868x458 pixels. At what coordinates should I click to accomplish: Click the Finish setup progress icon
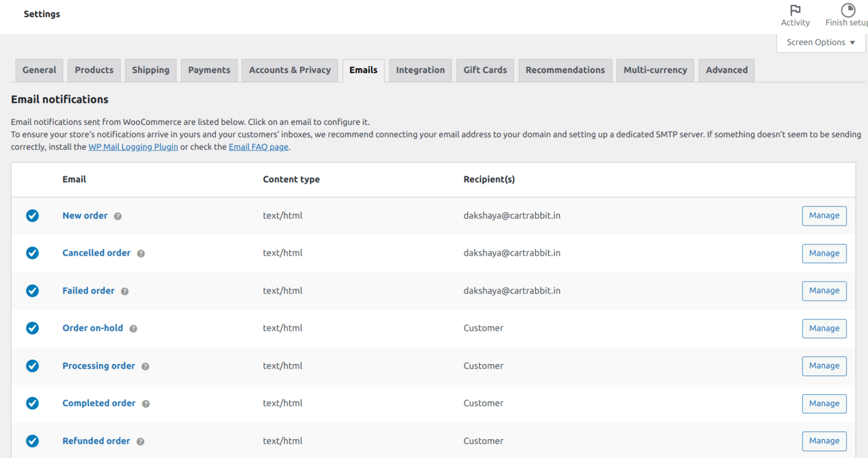point(847,10)
